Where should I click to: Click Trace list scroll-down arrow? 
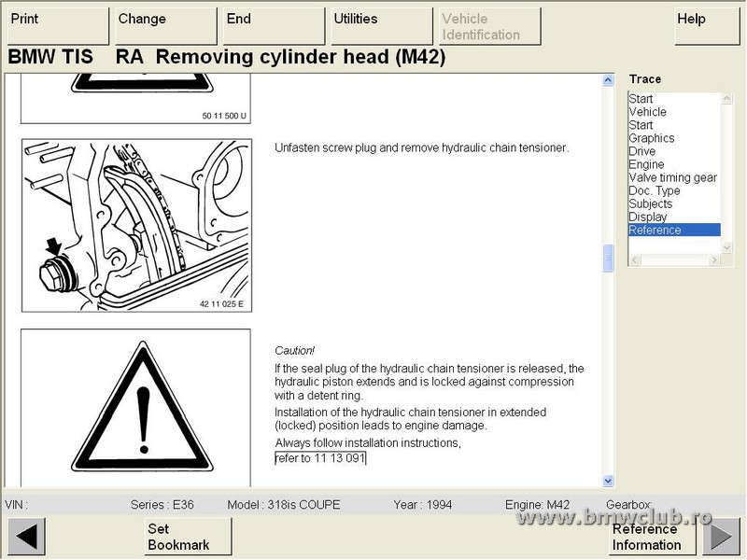(x=727, y=246)
